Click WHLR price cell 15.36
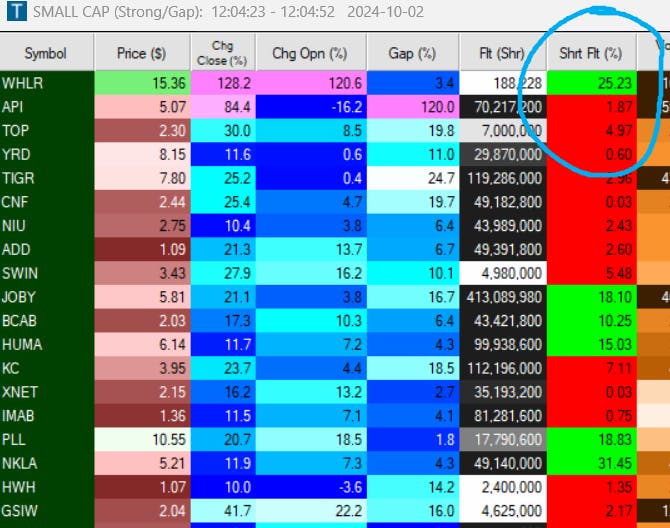670x528 pixels. [x=142, y=83]
